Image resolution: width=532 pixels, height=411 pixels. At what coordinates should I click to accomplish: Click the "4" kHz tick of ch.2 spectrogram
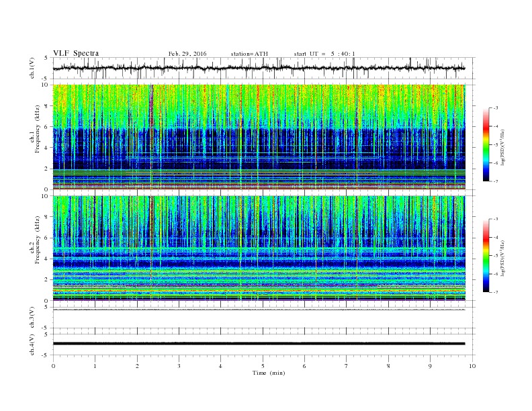46,259
